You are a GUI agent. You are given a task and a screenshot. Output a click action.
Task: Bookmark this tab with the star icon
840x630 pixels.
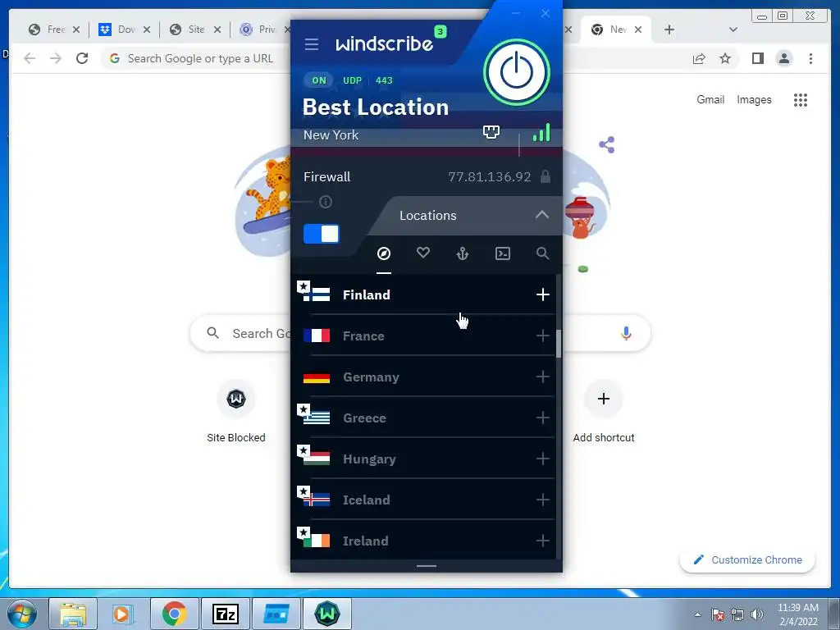725,58
